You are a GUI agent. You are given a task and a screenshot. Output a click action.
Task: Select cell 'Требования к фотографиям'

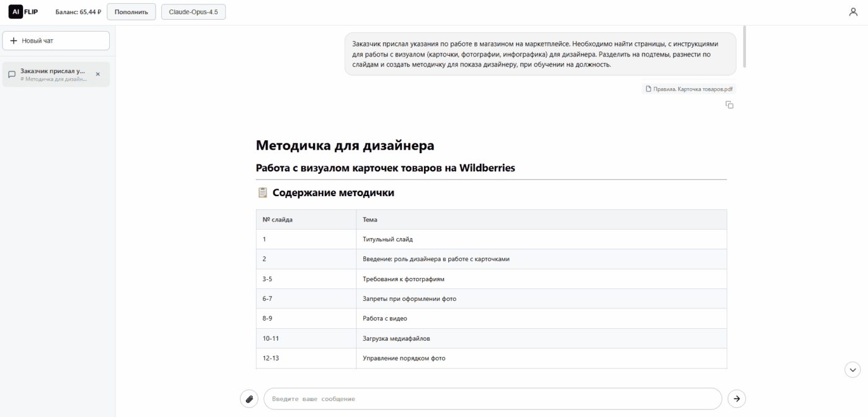[541, 279]
